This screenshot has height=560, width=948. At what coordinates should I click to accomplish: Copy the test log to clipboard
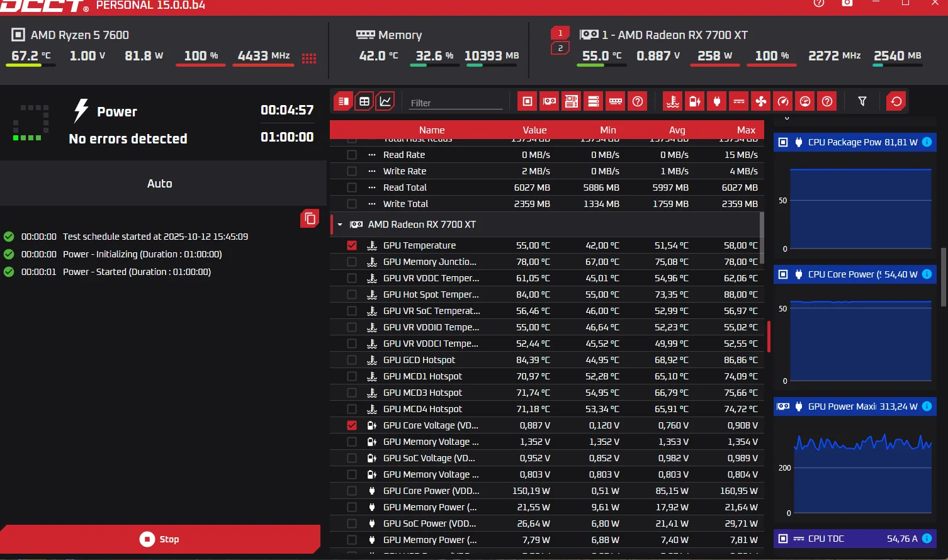pyautogui.click(x=310, y=218)
